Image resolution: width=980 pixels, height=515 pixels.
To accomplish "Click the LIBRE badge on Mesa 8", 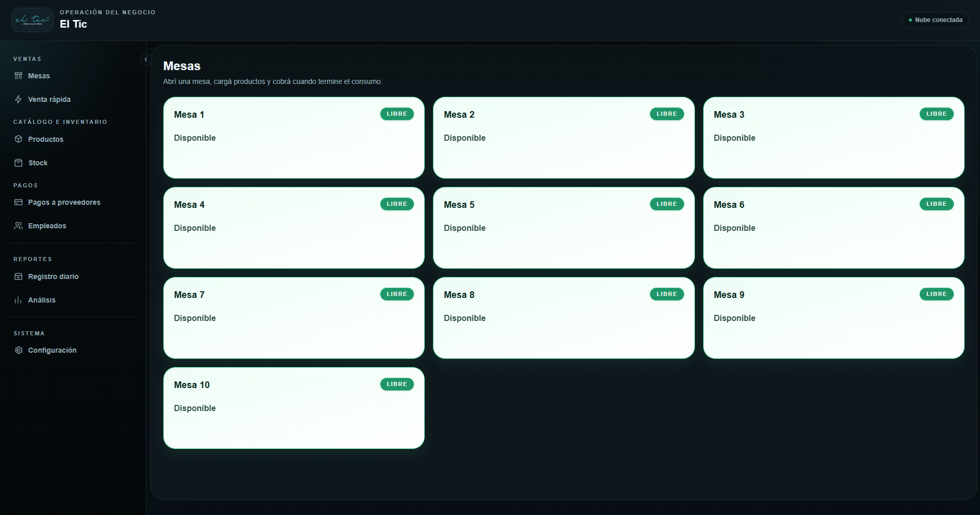I will pos(667,294).
